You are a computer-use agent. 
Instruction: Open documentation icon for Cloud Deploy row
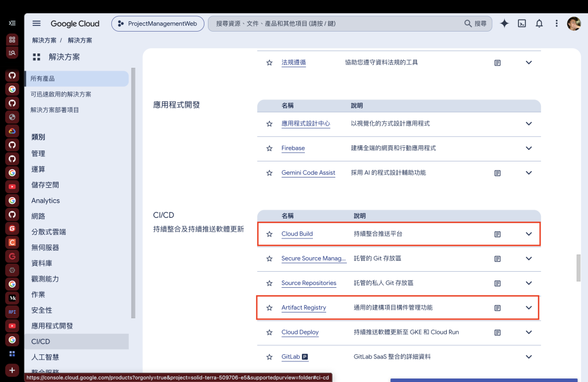point(497,333)
